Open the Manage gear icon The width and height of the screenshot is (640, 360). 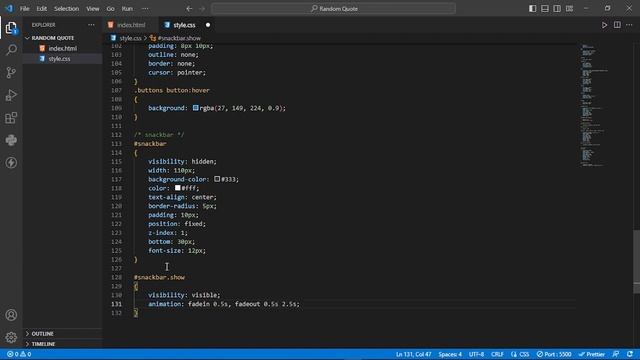point(11,337)
